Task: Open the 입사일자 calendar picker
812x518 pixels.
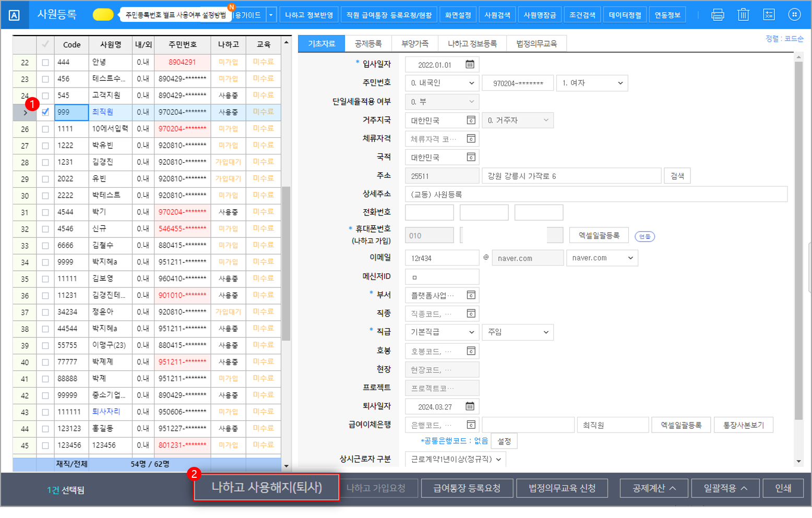Action: (x=470, y=65)
